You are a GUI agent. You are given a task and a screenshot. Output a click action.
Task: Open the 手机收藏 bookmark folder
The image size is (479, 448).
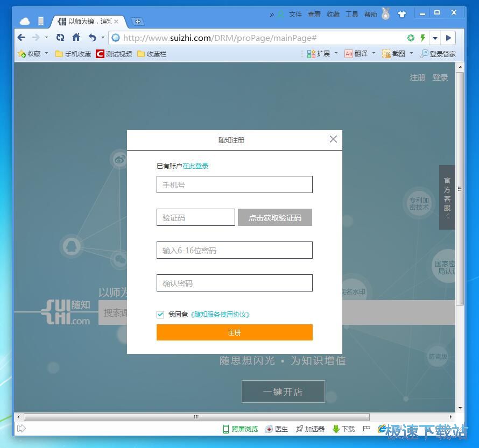73,54
